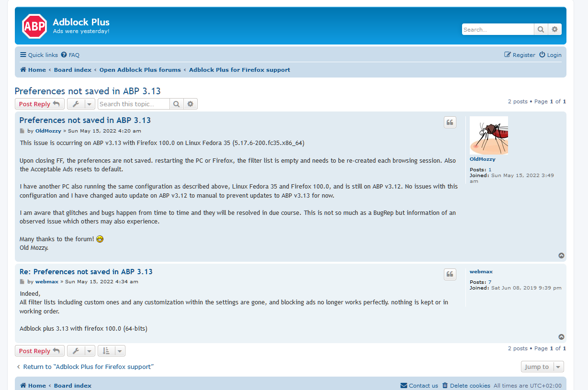Focus the header Search input field

tap(498, 30)
